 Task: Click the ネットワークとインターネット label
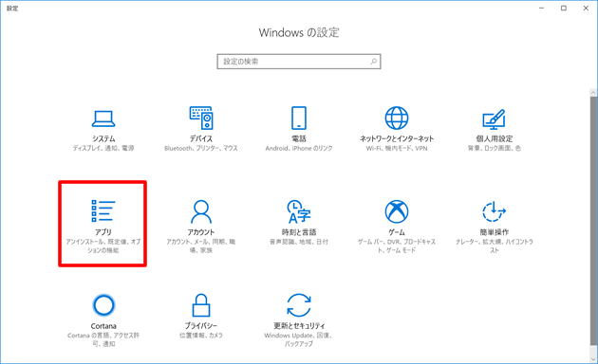click(397, 138)
